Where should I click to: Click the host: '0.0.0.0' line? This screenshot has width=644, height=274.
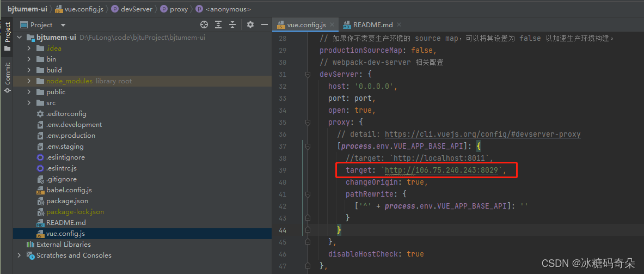click(363, 87)
